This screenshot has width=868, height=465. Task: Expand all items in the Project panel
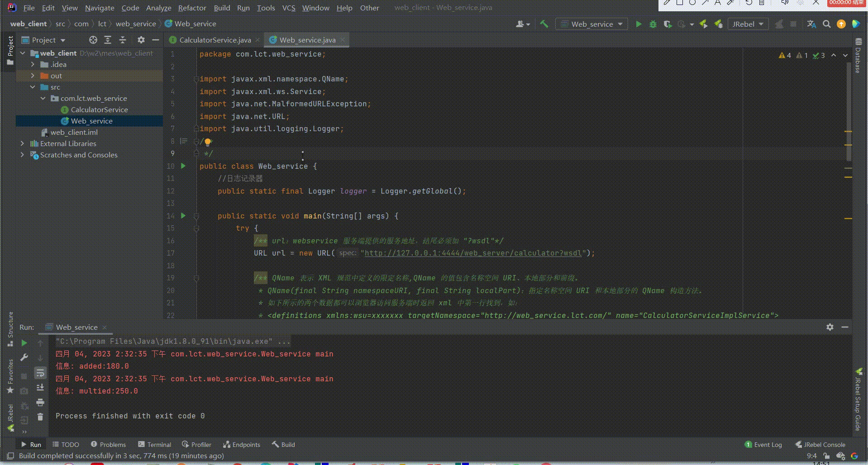point(108,40)
